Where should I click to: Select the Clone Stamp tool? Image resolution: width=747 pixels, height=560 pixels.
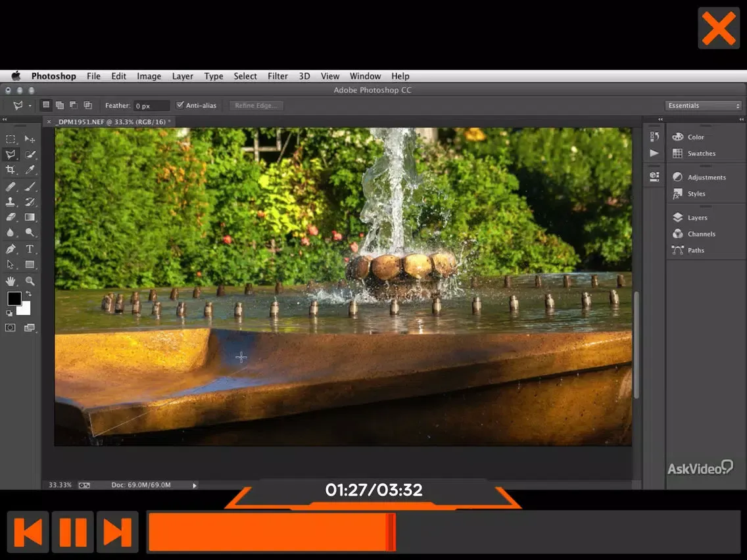[x=11, y=201]
